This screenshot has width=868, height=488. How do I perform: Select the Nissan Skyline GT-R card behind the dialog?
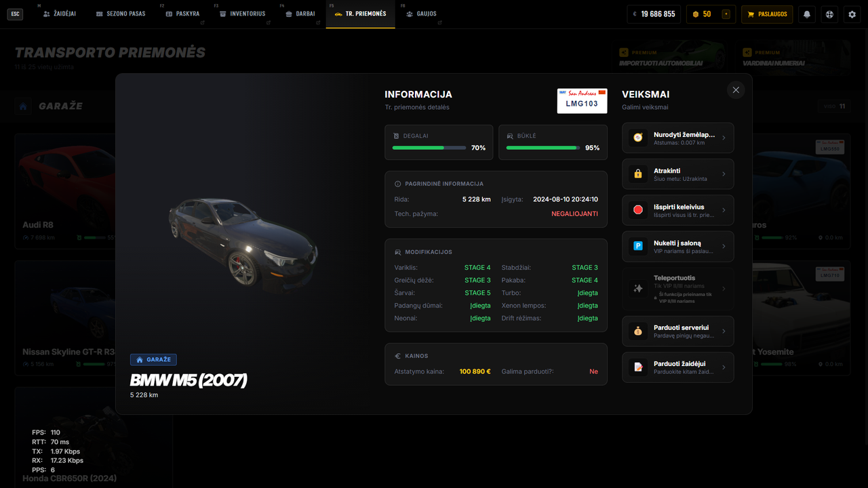coord(65,318)
